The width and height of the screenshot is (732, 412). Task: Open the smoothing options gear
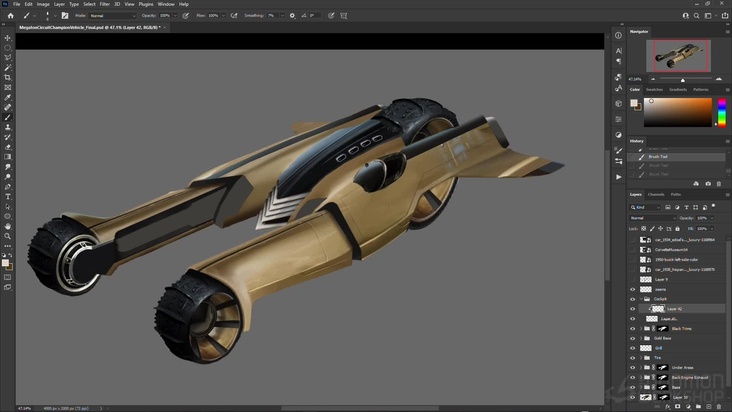tap(292, 15)
